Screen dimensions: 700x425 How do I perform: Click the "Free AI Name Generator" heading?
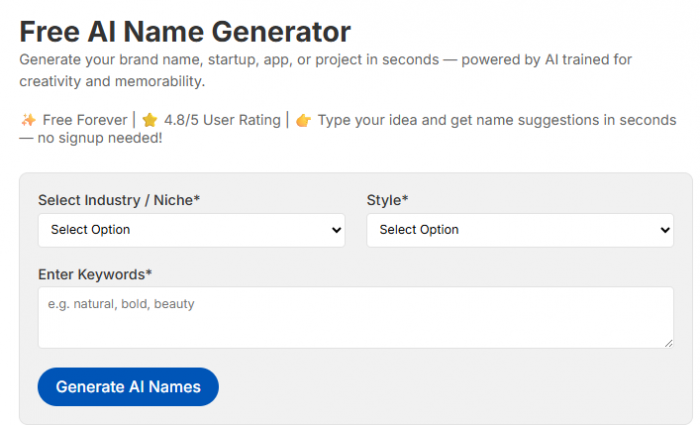click(x=185, y=31)
